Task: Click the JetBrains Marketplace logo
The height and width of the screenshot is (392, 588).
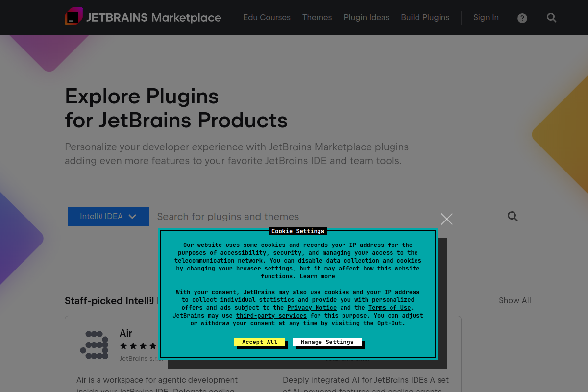Action: click(143, 17)
